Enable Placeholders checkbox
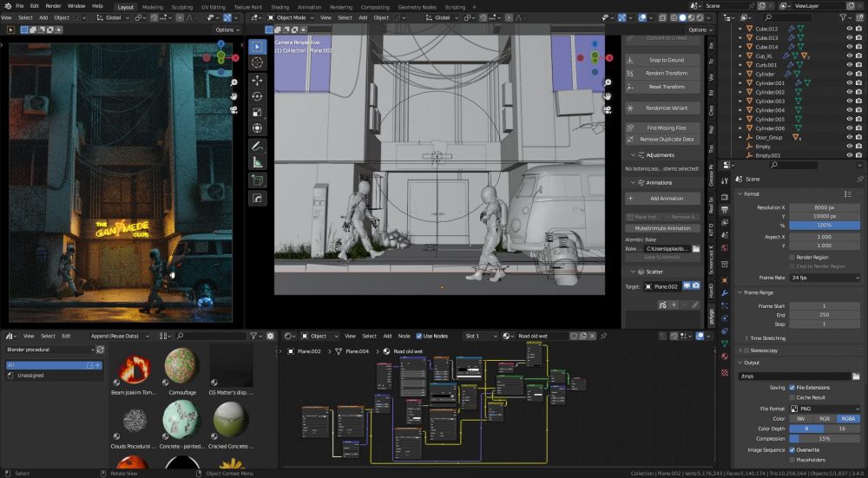The height and width of the screenshot is (478, 868). click(792, 460)
